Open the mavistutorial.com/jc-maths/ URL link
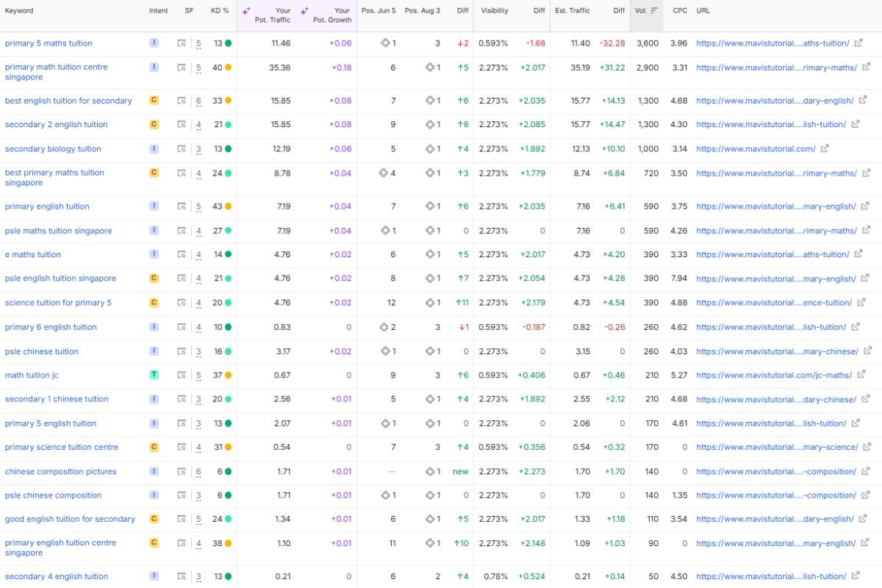 click(774, 376)
